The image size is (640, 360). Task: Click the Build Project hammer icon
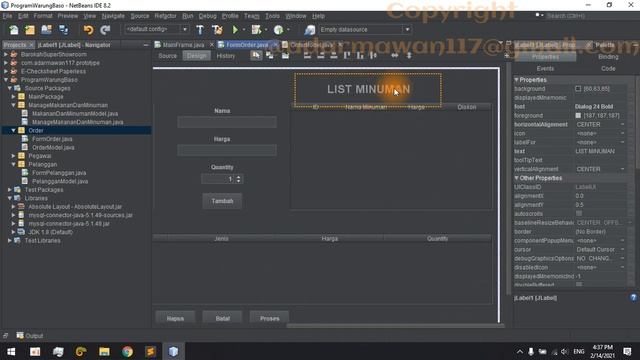click(200, 30)
